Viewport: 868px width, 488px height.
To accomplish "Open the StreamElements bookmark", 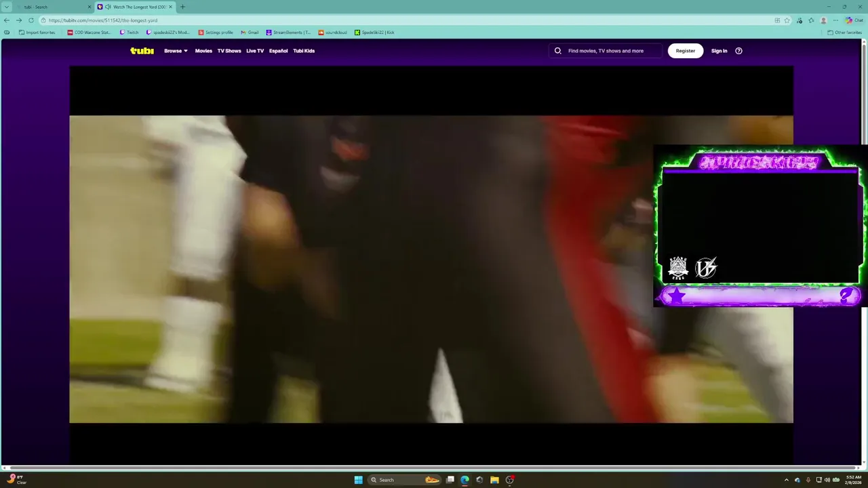I will pyautogui.click(x=288, y=33).
